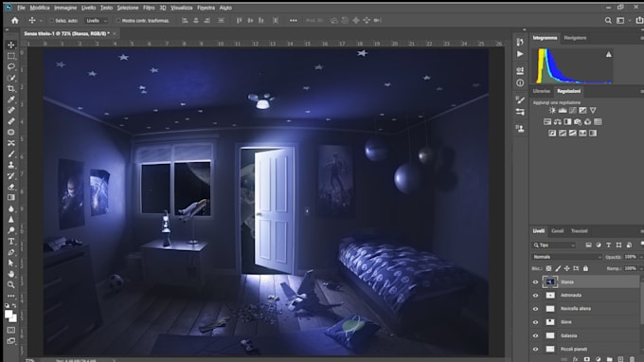Image resolution: width=644 pixels, height=362 pixels.
Task: Hide the Stanza layer
Action: click(535, 282)
